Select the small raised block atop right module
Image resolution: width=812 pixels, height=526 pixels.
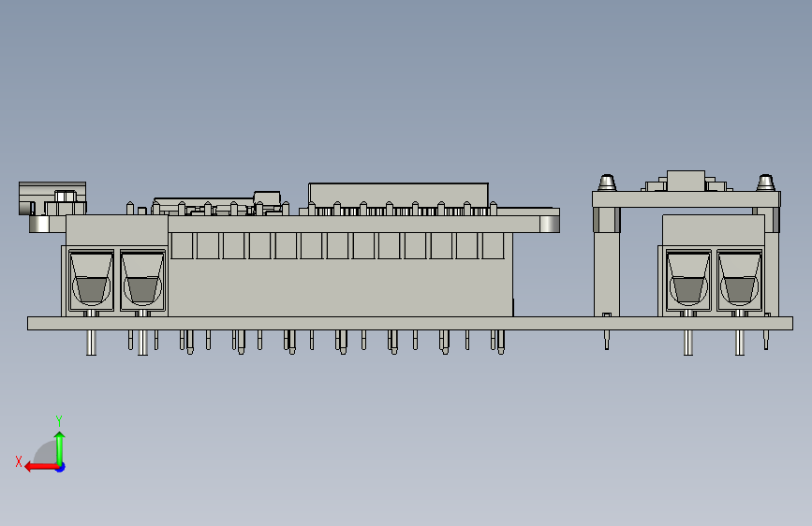pos(686,181)
